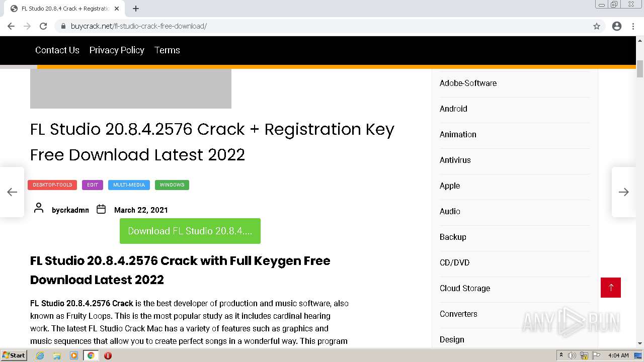Click scrollbar down arrow

tap(640, 343)
